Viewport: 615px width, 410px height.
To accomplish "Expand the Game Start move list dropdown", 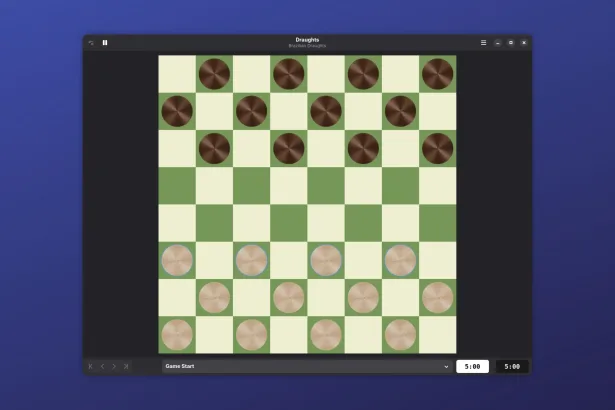I will click(x=306, y=367).
